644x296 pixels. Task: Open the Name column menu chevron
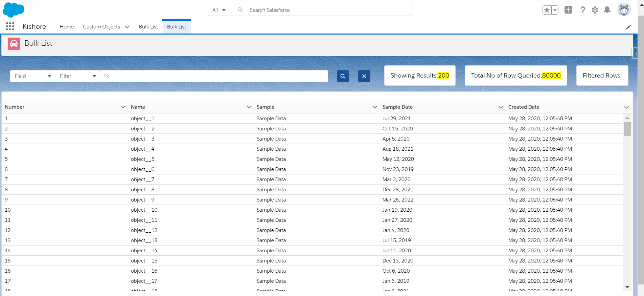249,107
